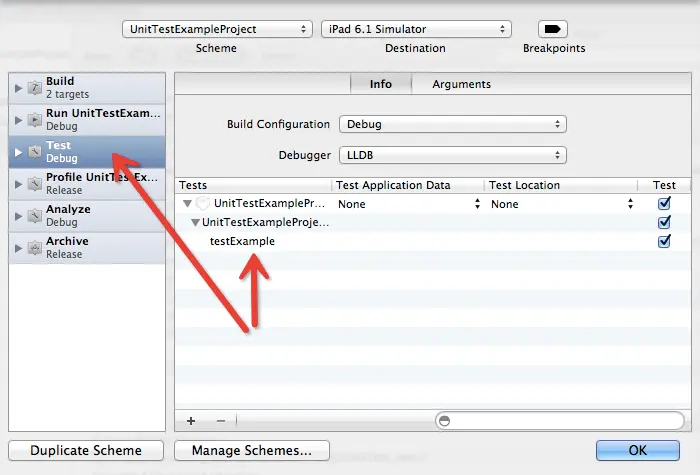
Task: Switch to the Arguments tab
Action: coord(461,85)
